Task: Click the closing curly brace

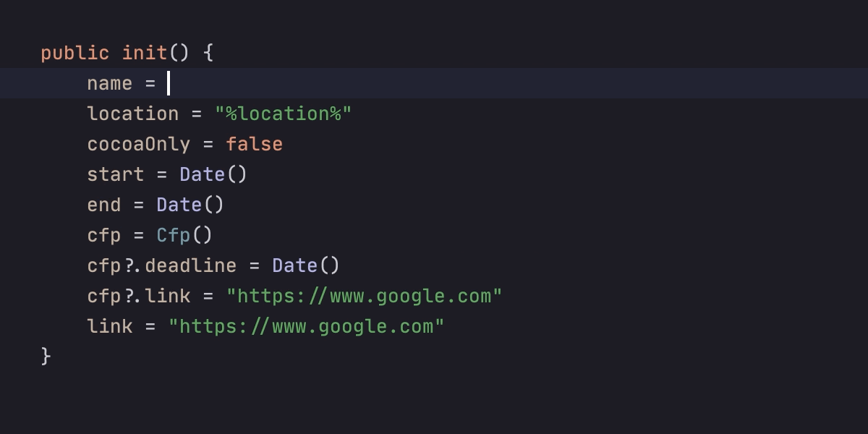Action: tap(46, 356)
